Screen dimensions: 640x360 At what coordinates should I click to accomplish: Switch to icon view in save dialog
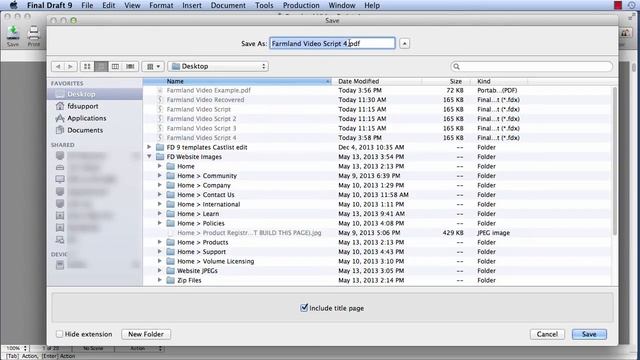point(87,66)
